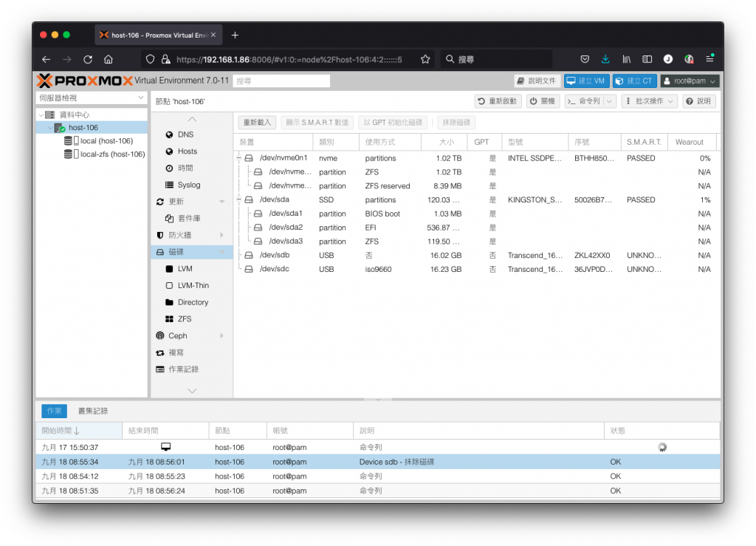
Task: Open the Pocket save icon
Action: [x=585, y=59]
